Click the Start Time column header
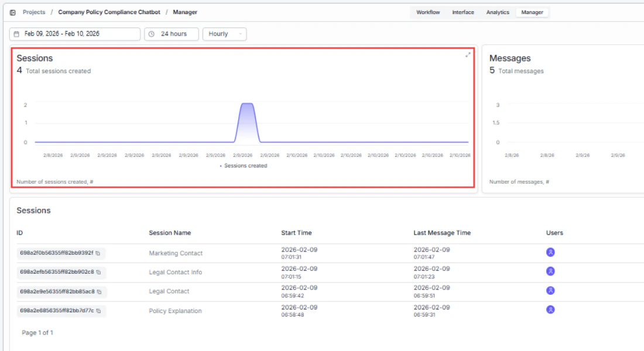This screenshot has width=644, height=351. (x=296, y=233)
